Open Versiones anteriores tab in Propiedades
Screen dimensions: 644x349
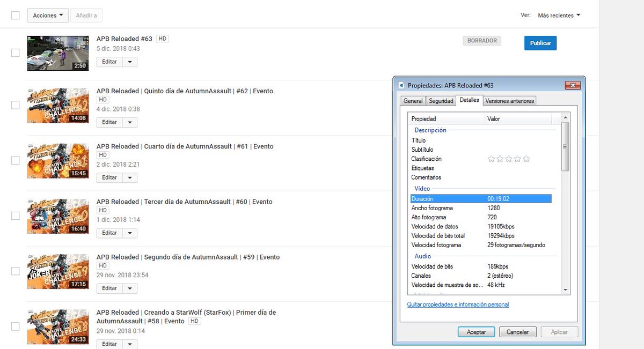coord(509,101)
